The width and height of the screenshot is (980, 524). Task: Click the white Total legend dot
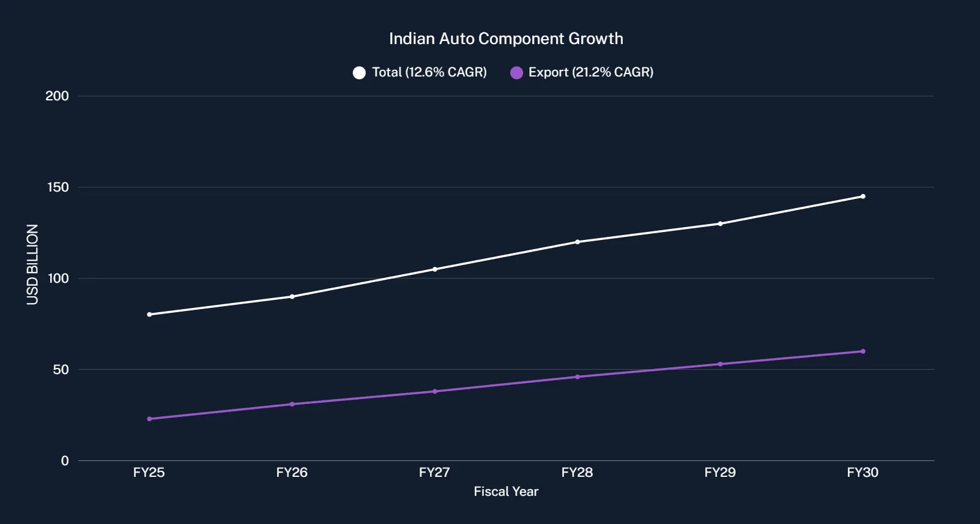359,73
